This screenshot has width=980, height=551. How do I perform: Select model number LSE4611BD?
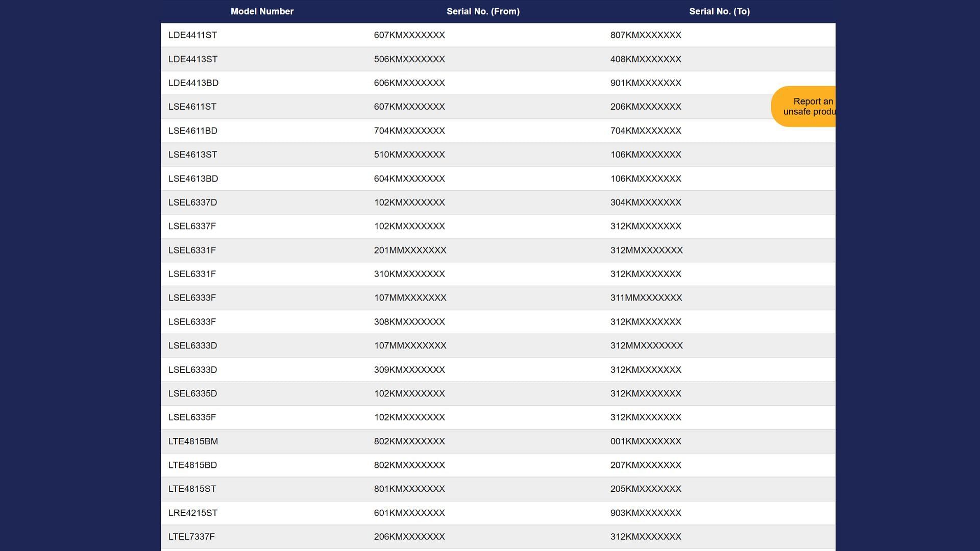193,131
